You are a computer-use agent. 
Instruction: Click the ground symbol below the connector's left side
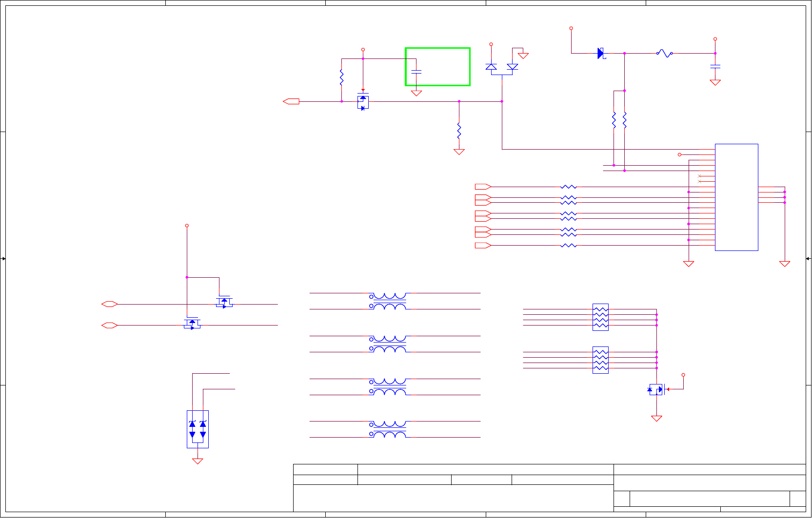[689, 264]
